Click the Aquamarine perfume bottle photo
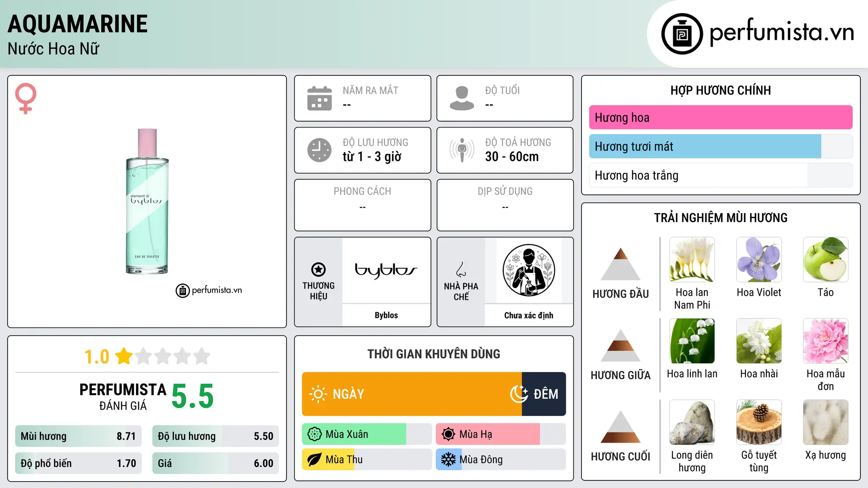868x488 pixels. 147,201
